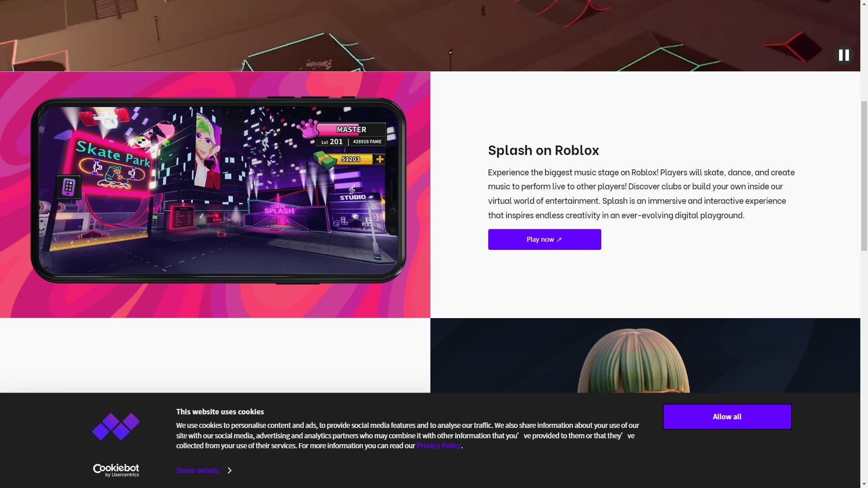Pause the background video
Screen dimensions: 868x488
844,55
